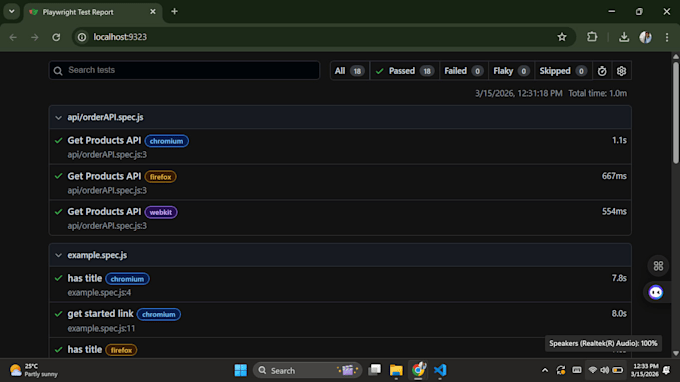Viewport: 680px width, 382px height.
Task: Click chromium badge beside Get Products API
Action: coord(167,141)
